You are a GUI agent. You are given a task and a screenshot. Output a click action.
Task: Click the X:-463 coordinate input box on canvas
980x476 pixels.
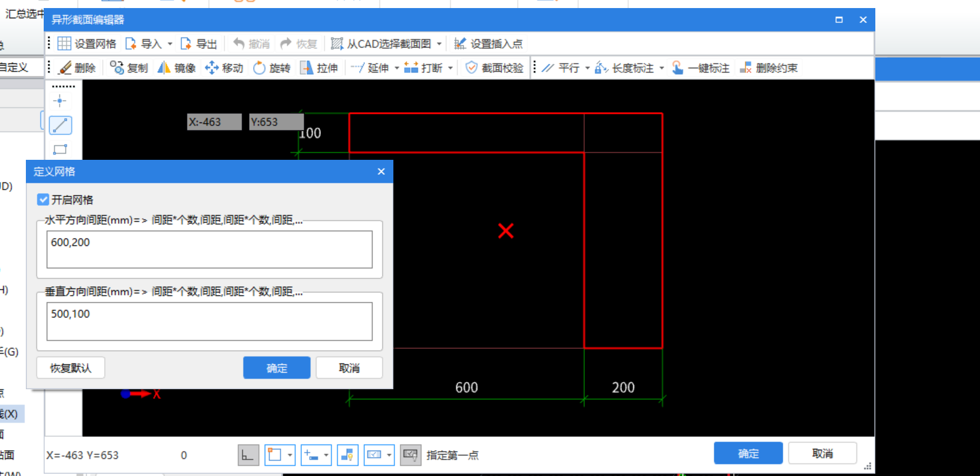(x=215, y=122)
